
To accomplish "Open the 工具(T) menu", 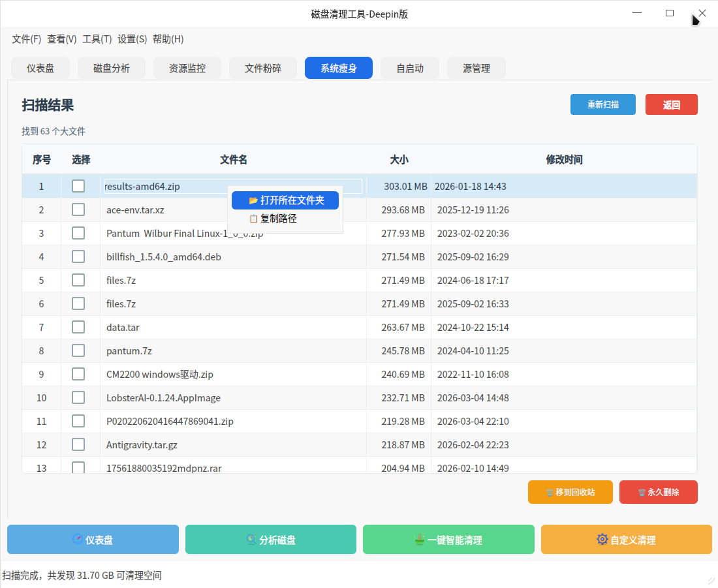I will click(x=97, y=39).
